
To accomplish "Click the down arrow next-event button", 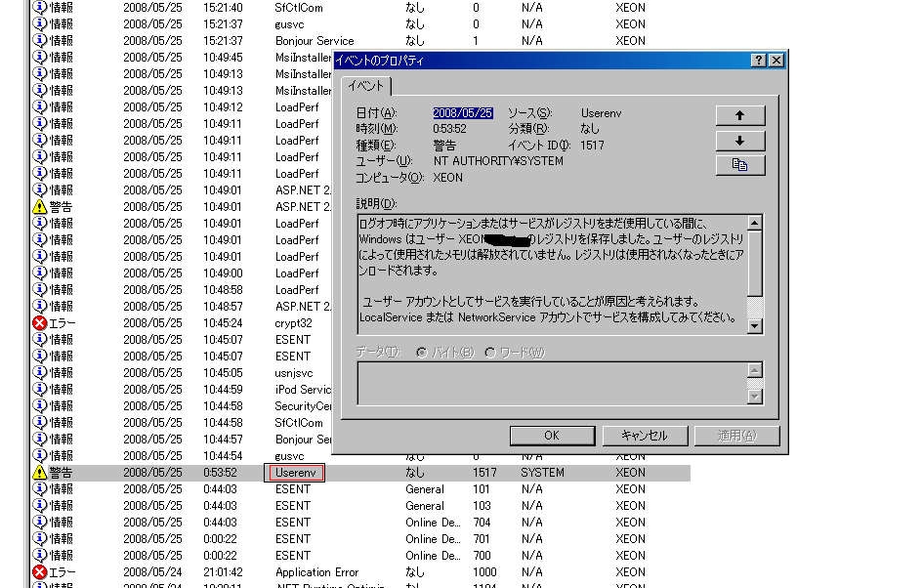I will pos(740,141).
